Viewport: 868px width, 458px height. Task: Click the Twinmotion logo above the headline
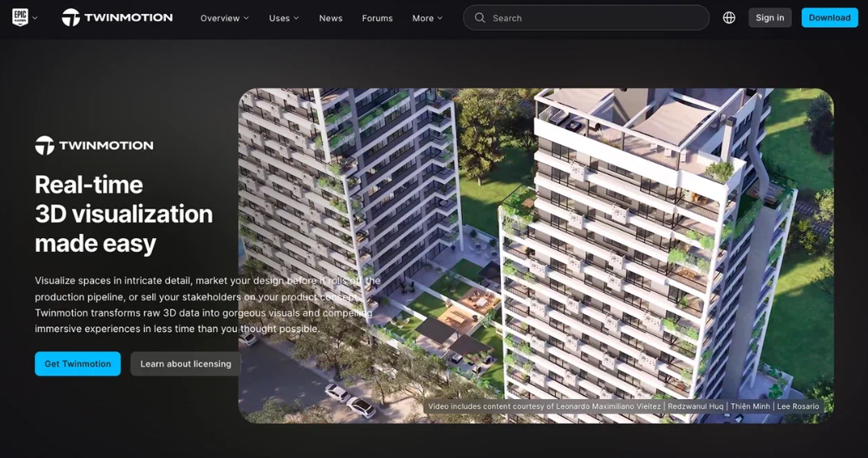coord(94,146)
